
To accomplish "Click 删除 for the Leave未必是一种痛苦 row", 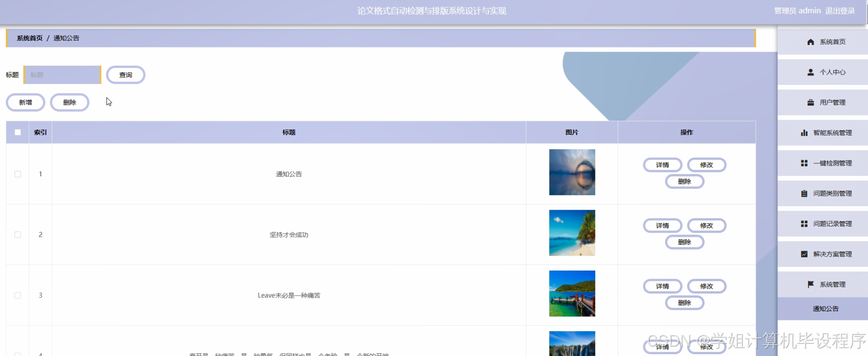I will coord(685,303).
